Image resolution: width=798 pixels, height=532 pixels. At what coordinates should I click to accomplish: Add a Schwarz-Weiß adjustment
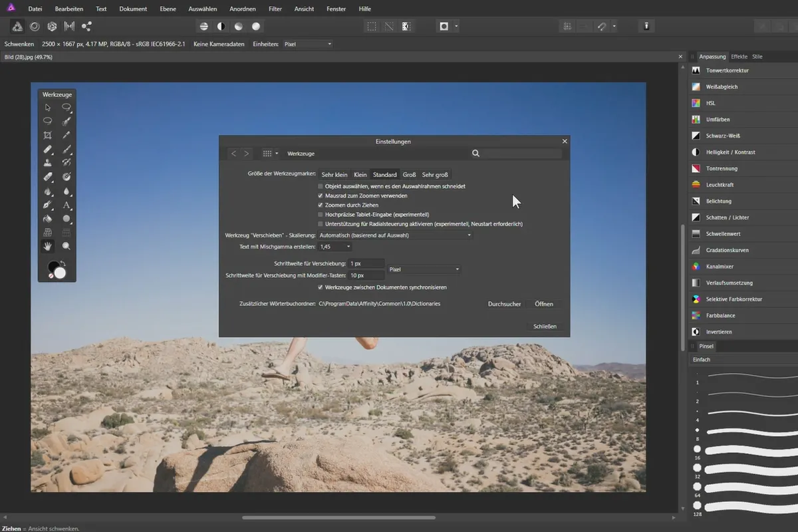pos(743,136)
